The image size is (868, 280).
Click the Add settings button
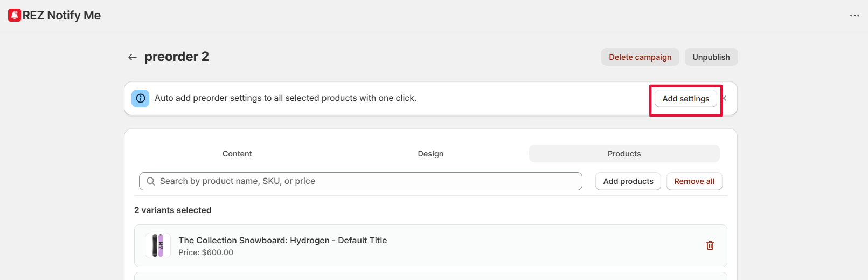[x=685, y=99]
